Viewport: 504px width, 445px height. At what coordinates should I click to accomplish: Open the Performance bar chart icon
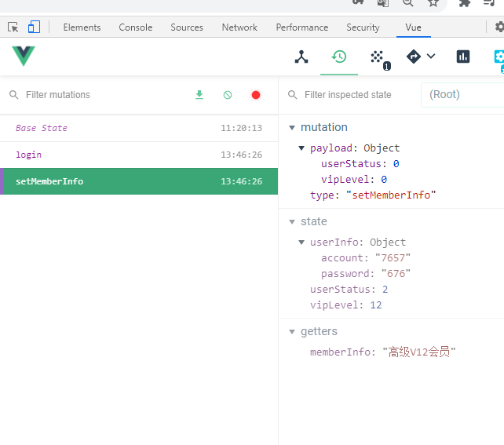(x=463, y=57)
